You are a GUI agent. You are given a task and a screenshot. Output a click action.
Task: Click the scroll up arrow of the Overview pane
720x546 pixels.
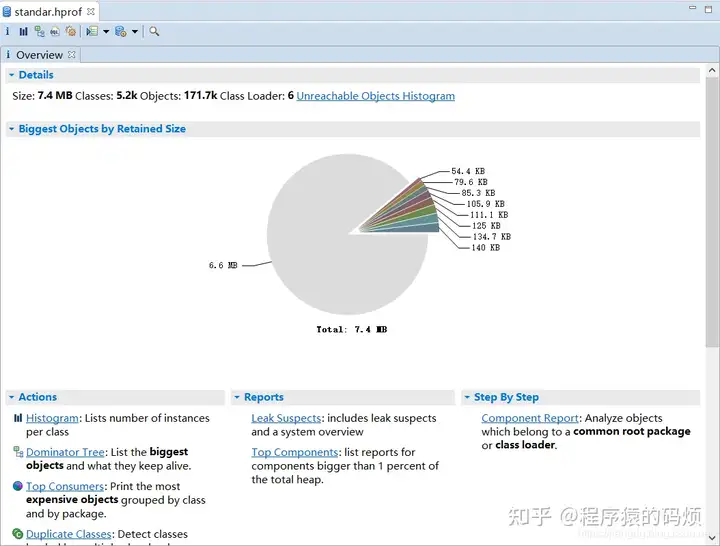click(712, 71)
